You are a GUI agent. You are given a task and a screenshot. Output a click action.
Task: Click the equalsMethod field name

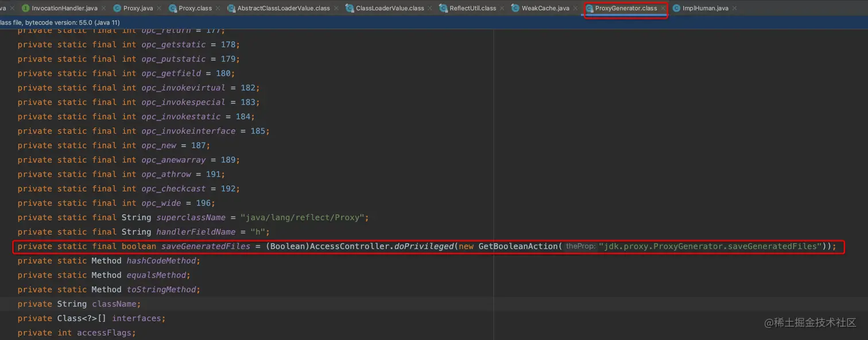click(157, 275)
